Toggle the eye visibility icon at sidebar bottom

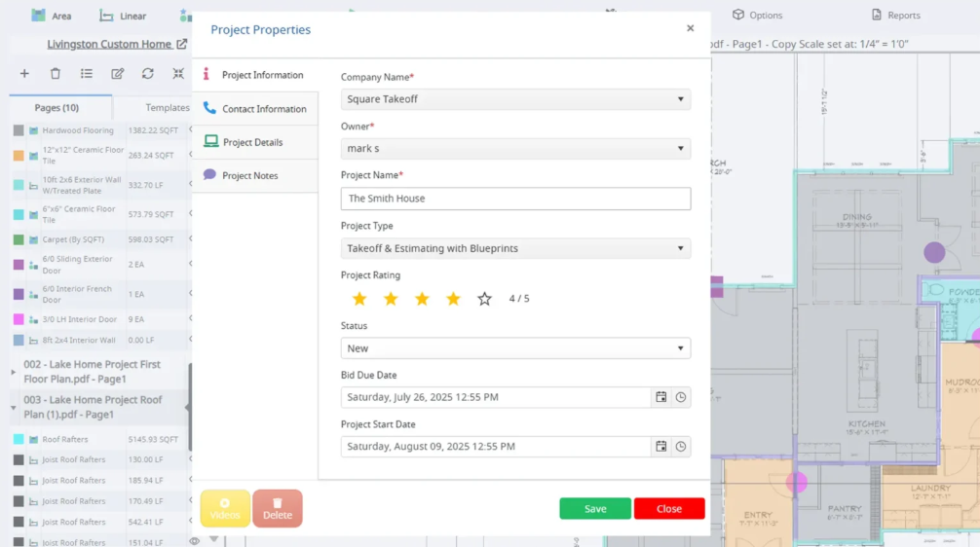click(195, 541)
